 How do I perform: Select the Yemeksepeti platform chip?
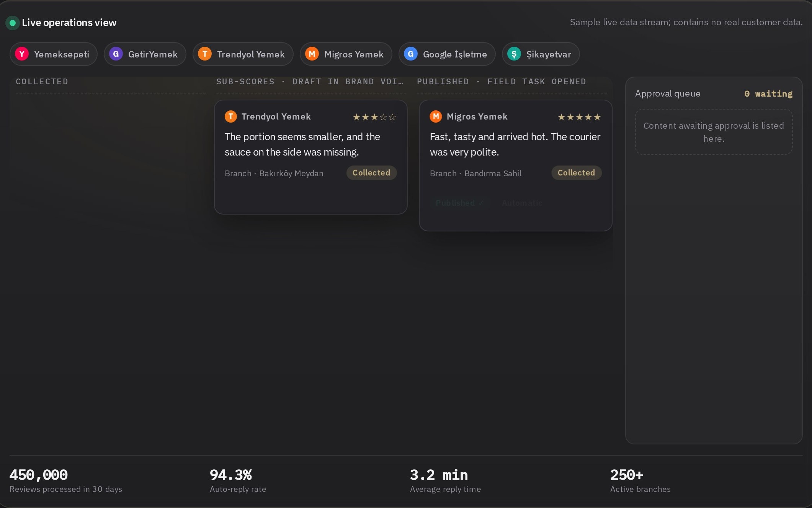tap(53, 54)
